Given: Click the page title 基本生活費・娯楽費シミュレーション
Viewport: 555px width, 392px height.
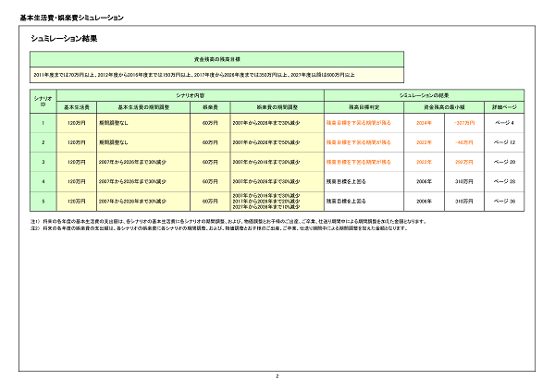Looking at the screenshot, I should 71,18.
